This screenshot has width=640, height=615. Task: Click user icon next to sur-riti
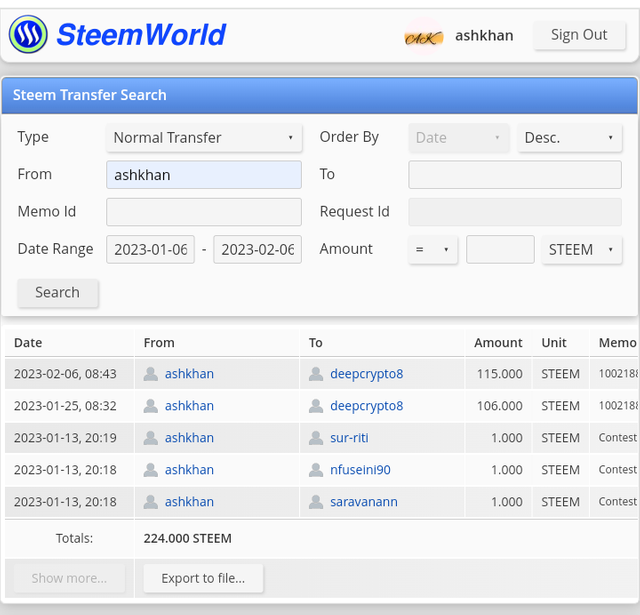pyautogui.click(x=316, y=437)
